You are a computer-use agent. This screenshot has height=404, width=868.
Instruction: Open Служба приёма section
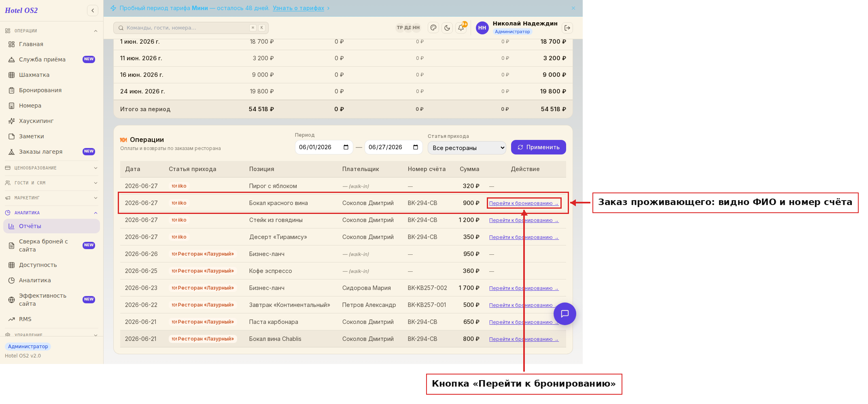click(51, 59)
